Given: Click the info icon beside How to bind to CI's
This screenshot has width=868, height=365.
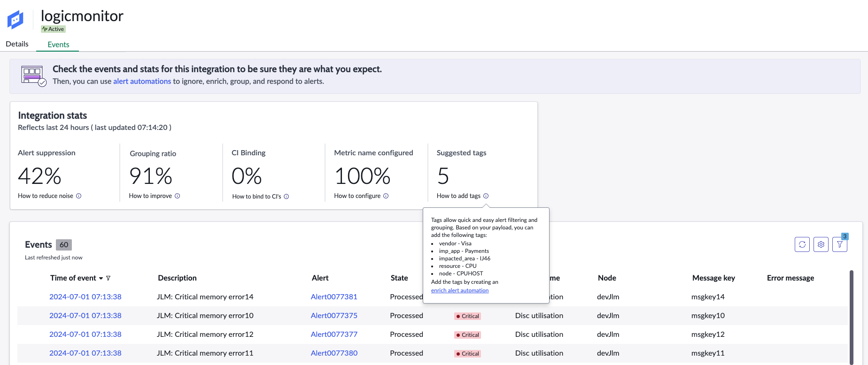Looking at the screenshot, I should point(287,197).
